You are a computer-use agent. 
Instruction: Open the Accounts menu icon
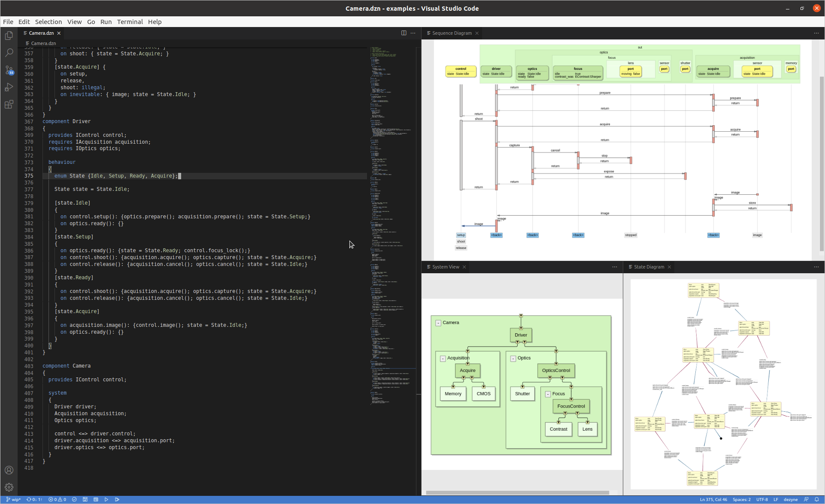tap(9, 470)
